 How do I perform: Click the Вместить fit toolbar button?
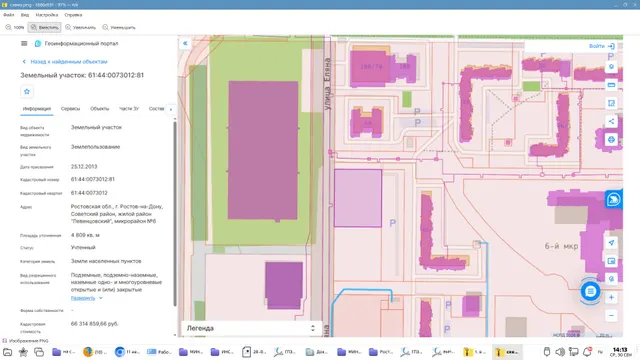tap(44, 27)
